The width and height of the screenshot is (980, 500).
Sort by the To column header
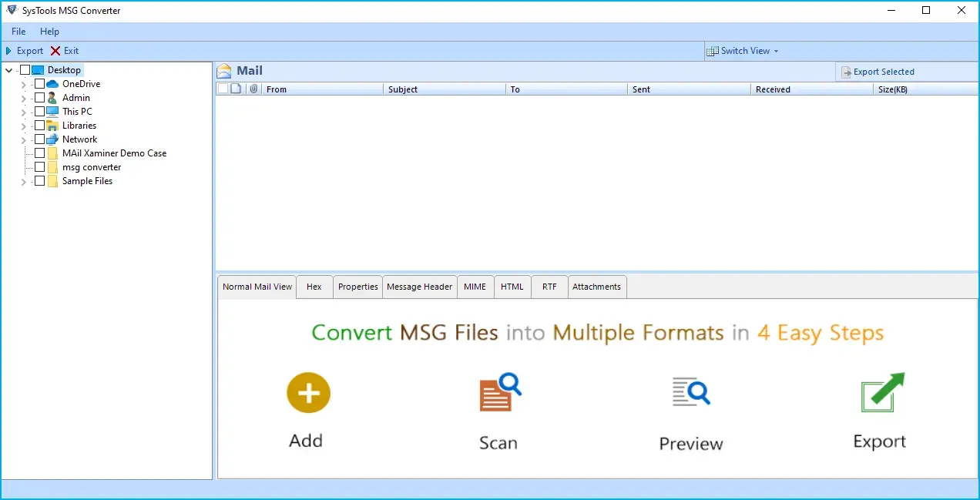(566, 89)
